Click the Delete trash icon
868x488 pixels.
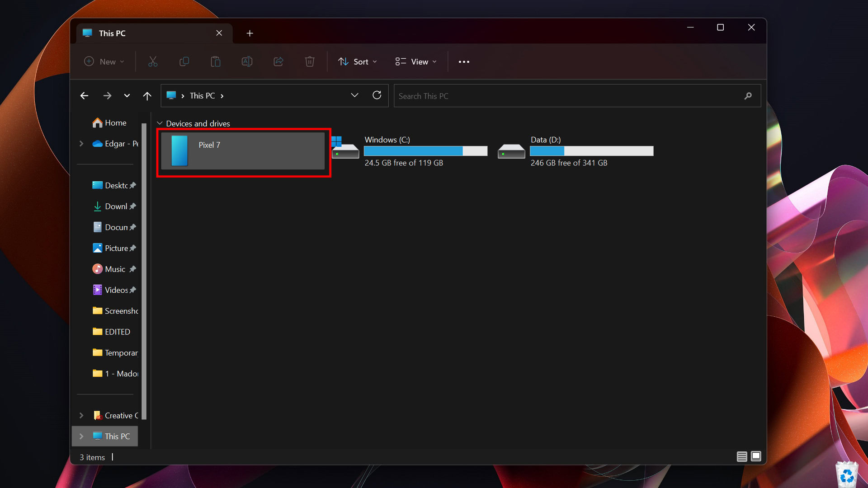click(310, 61)
